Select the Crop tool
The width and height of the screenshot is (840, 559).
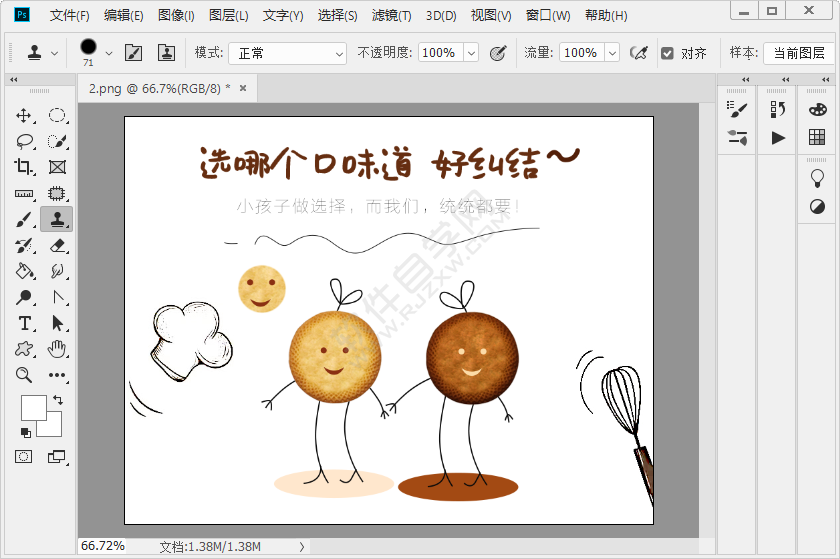pos(24,167)
